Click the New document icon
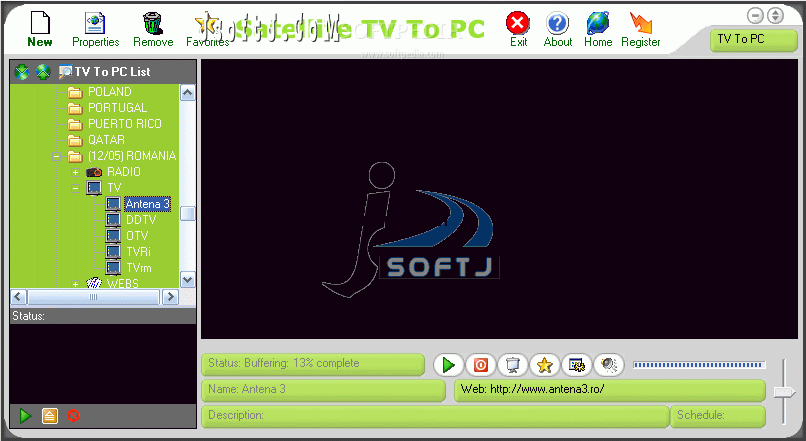The image size is (806, 441). pos(40,22)
